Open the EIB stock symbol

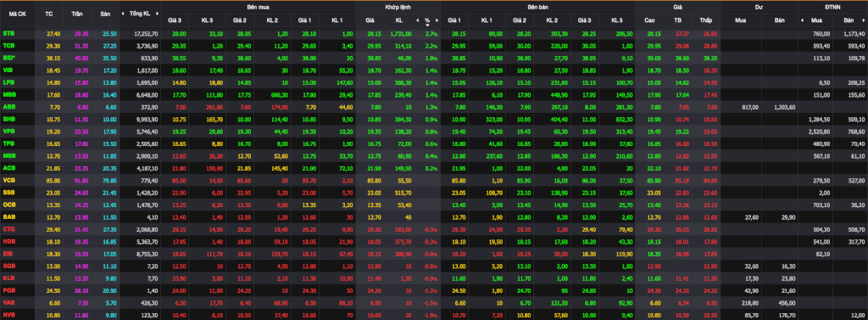8,254
